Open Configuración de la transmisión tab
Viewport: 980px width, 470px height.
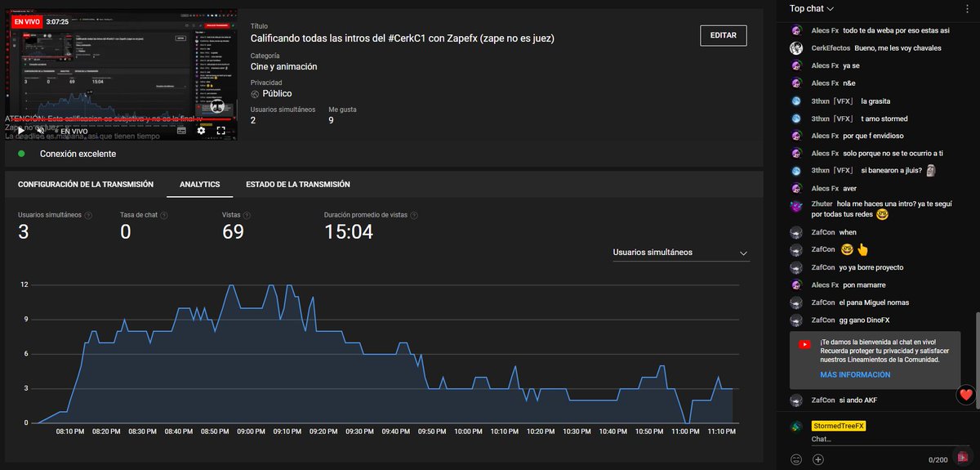click(x=86, y=185)
